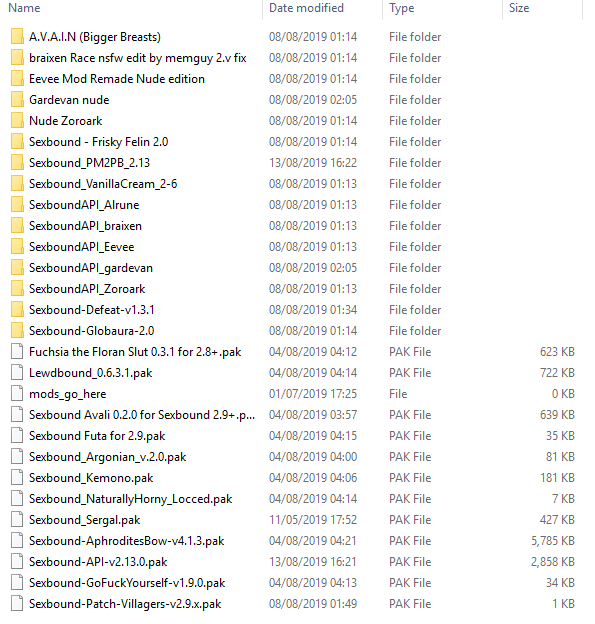Sort files by the Type column header
This screenshot has height=624, width=595.
(402, 8)
